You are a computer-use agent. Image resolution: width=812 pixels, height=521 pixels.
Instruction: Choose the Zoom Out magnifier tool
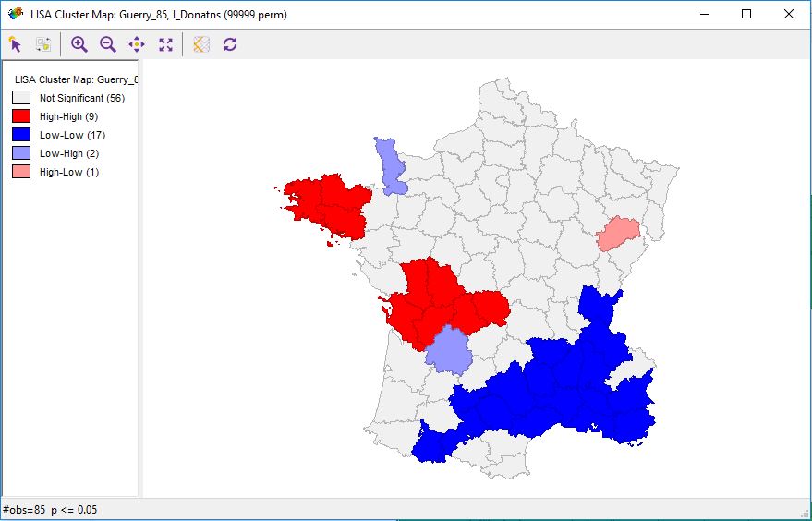108,44
